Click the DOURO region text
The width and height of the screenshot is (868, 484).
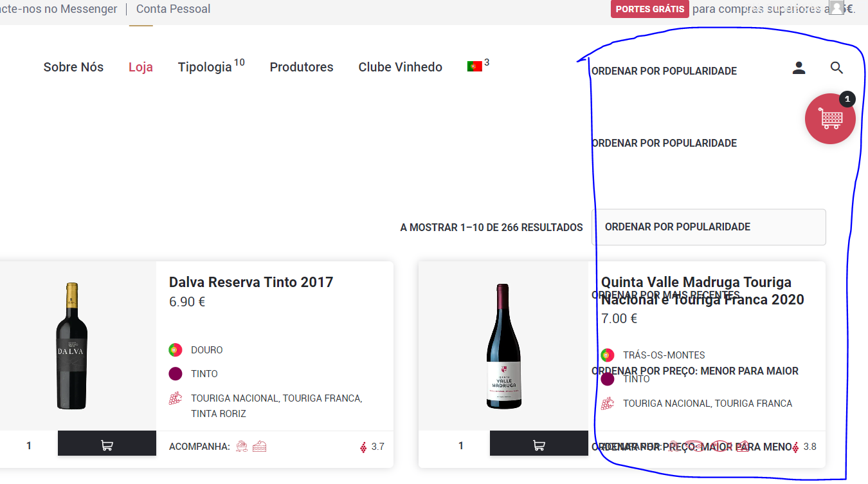pos(207,350)
